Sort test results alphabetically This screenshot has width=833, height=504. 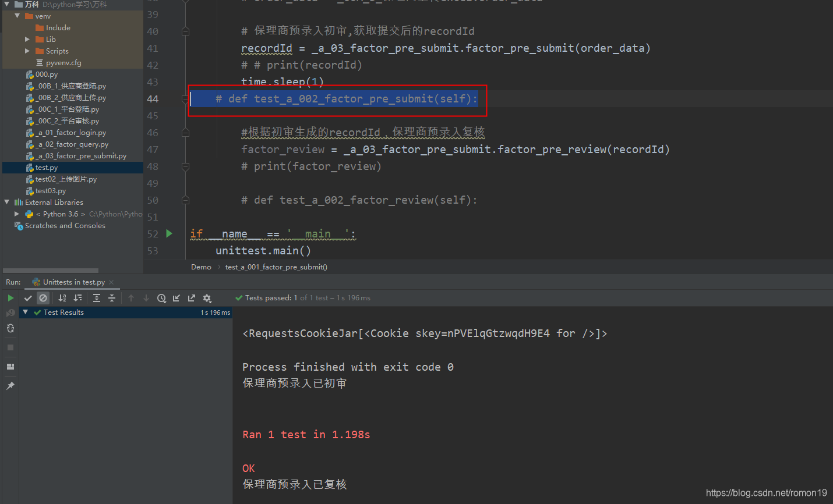point(62,297)
